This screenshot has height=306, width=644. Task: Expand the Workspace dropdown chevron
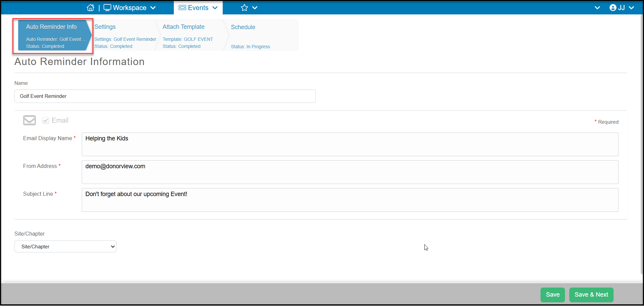click(x=153, y=8)
